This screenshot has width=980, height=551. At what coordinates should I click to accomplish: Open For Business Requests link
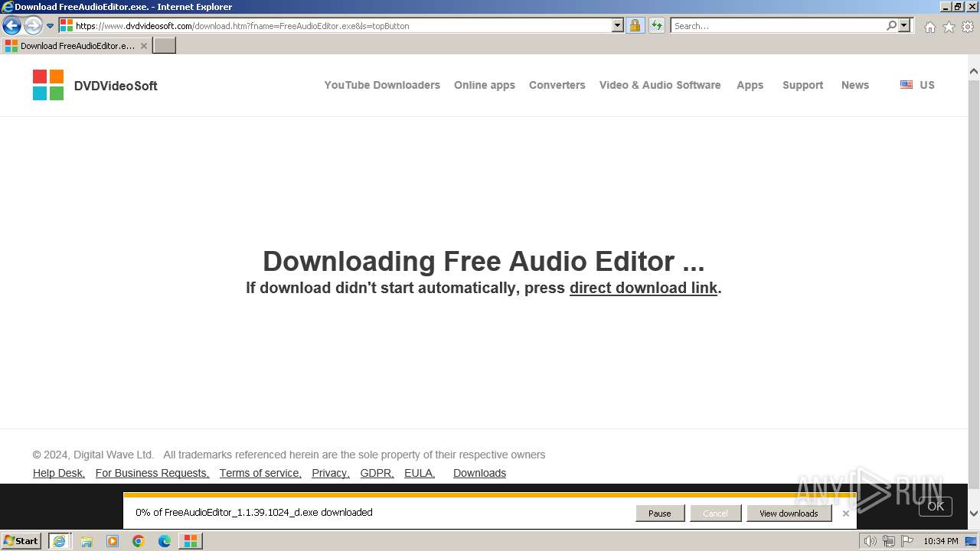(x=152, y=473)
